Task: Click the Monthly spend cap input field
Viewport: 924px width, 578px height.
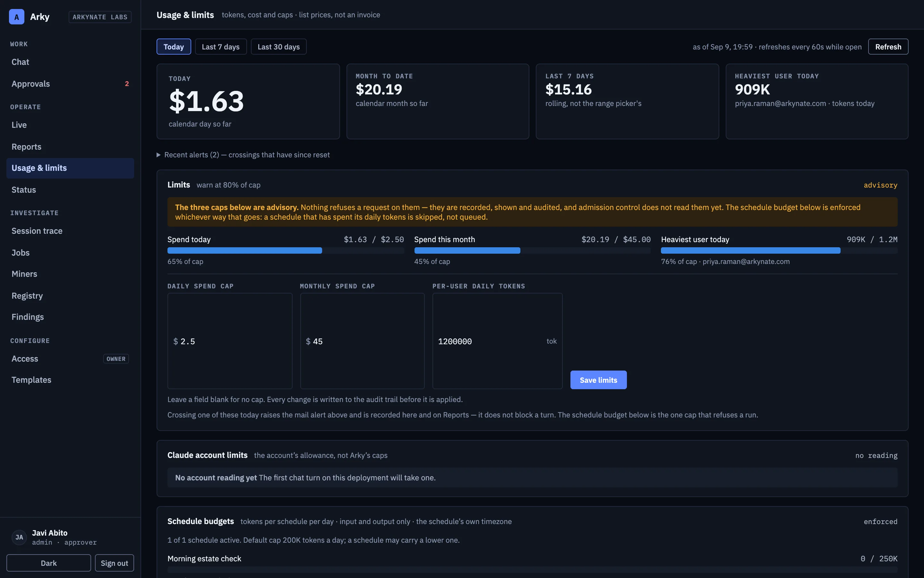Action: (362, 341)
